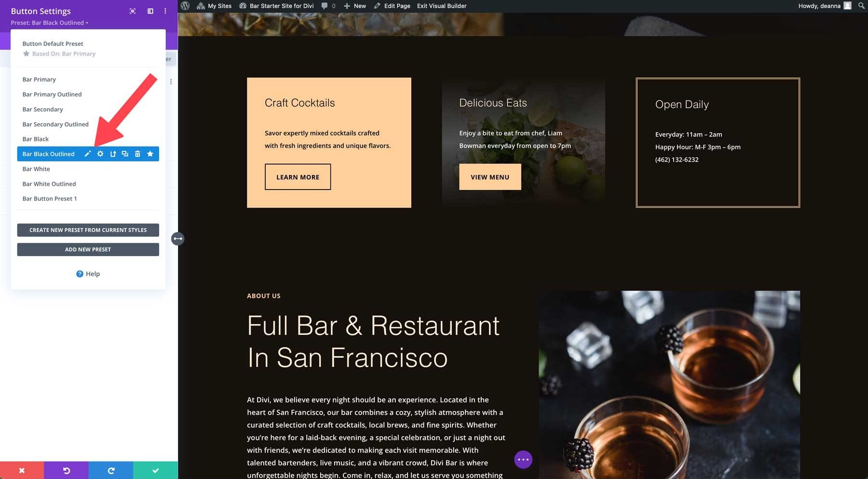
Task: Click the Learn More button
Action: click(x=298, y=177)
